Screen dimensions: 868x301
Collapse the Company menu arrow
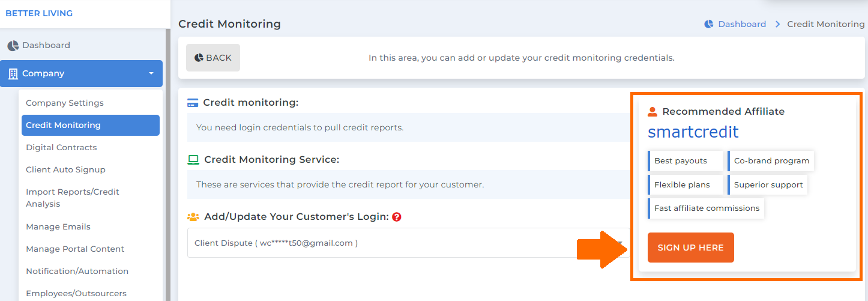click(x=151, y=74)
